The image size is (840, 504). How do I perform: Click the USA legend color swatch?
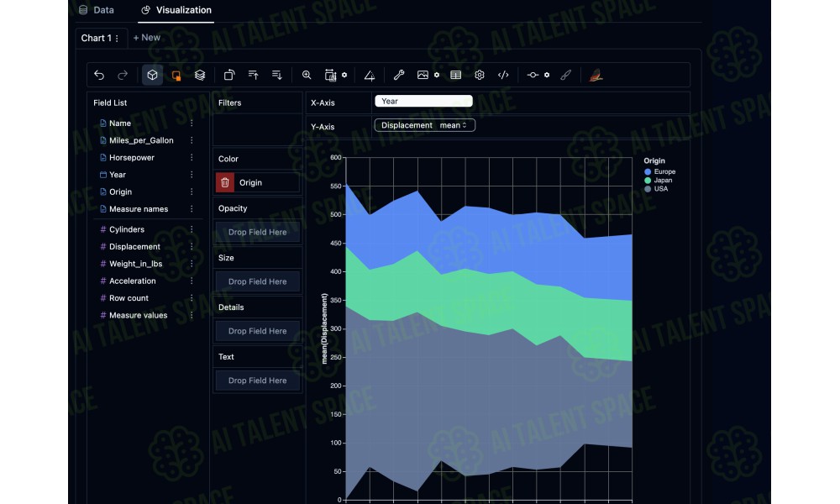[648, 189]
